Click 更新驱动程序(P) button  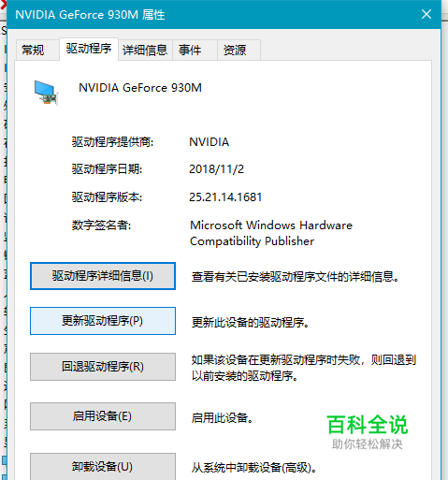tap(103, 321)
